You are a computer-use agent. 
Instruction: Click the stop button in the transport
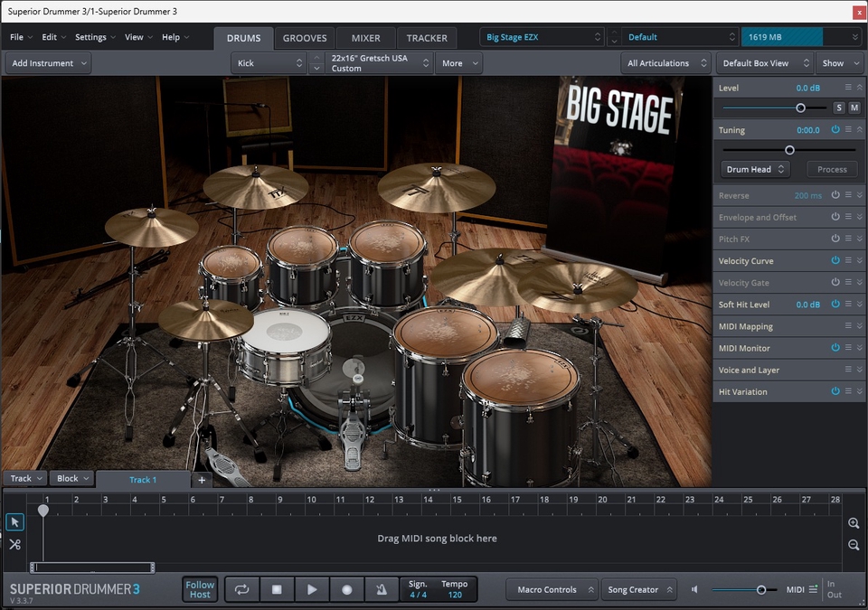point(277,588)
